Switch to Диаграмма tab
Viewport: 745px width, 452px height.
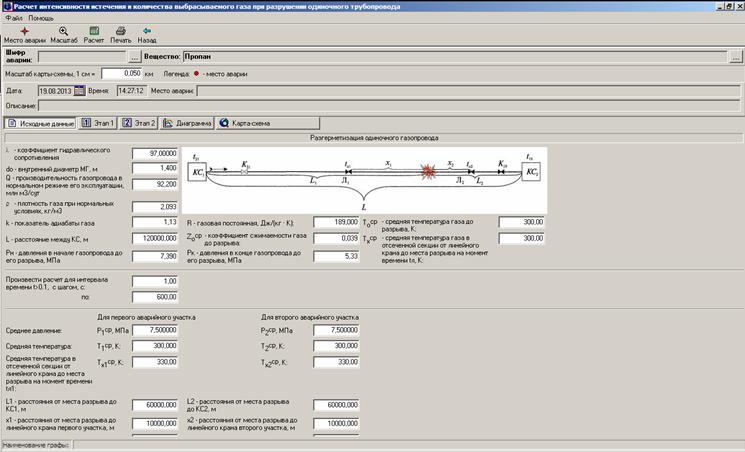(188, 123)
